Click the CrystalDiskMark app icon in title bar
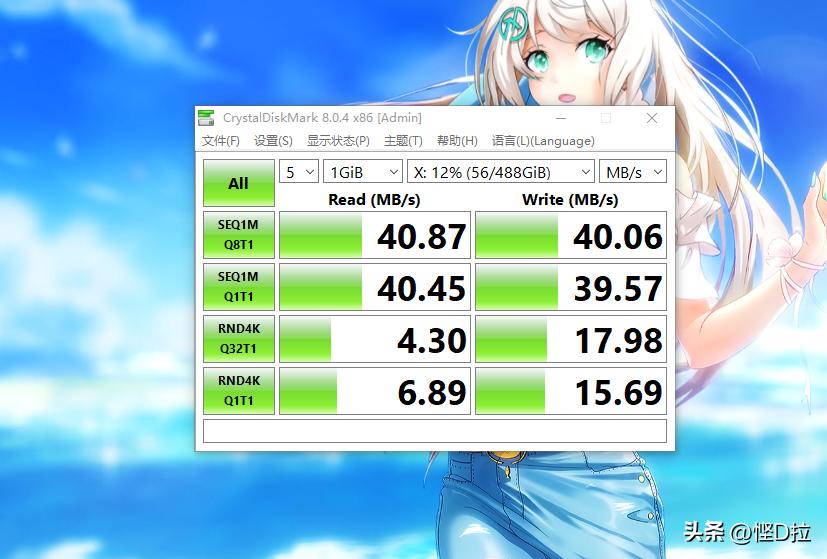Image resolution: width=827 pixels, height=559 pixels. pyautogui.click(x=206, y=118)
